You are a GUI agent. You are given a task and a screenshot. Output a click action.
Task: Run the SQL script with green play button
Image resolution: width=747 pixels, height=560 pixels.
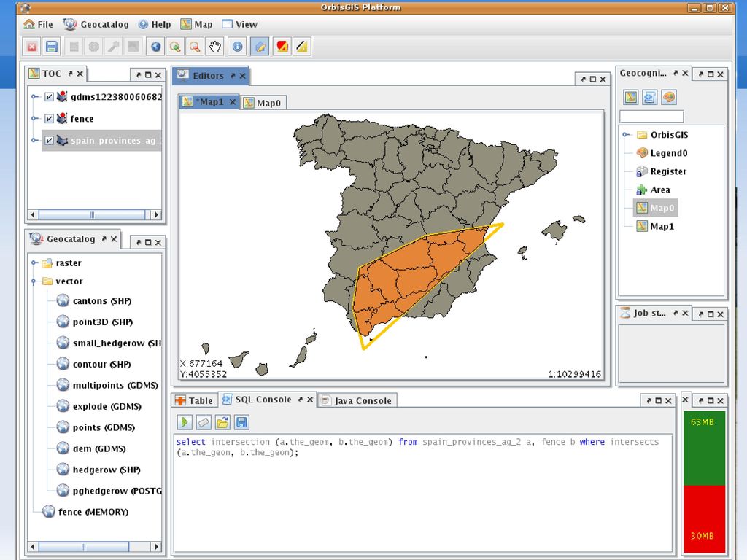(x=185, y=422)
